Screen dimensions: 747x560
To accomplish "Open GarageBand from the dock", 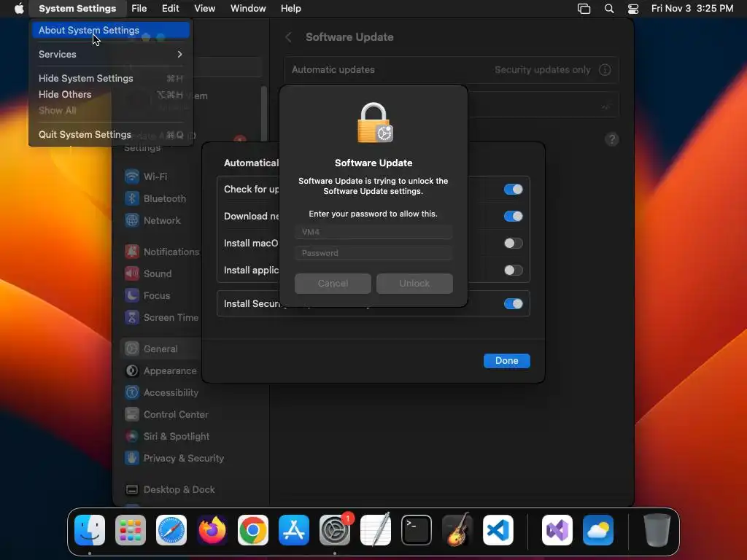I will [x=457, y=530].
